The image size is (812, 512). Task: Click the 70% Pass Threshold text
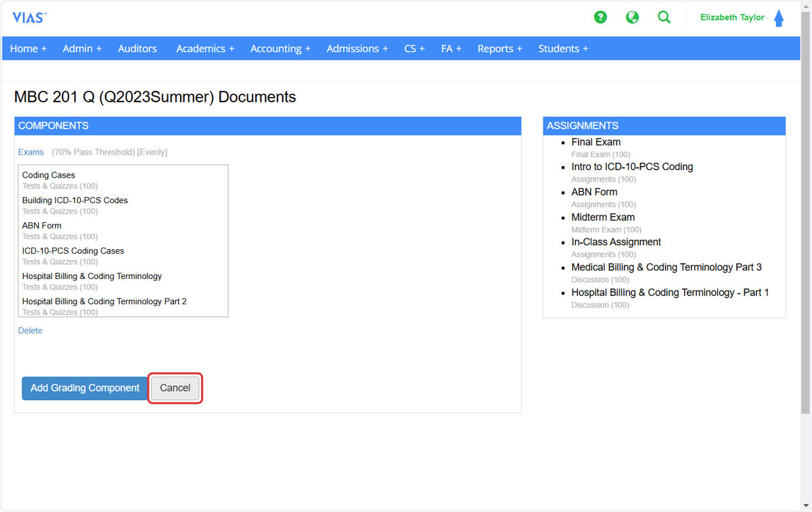click(94, 152)
